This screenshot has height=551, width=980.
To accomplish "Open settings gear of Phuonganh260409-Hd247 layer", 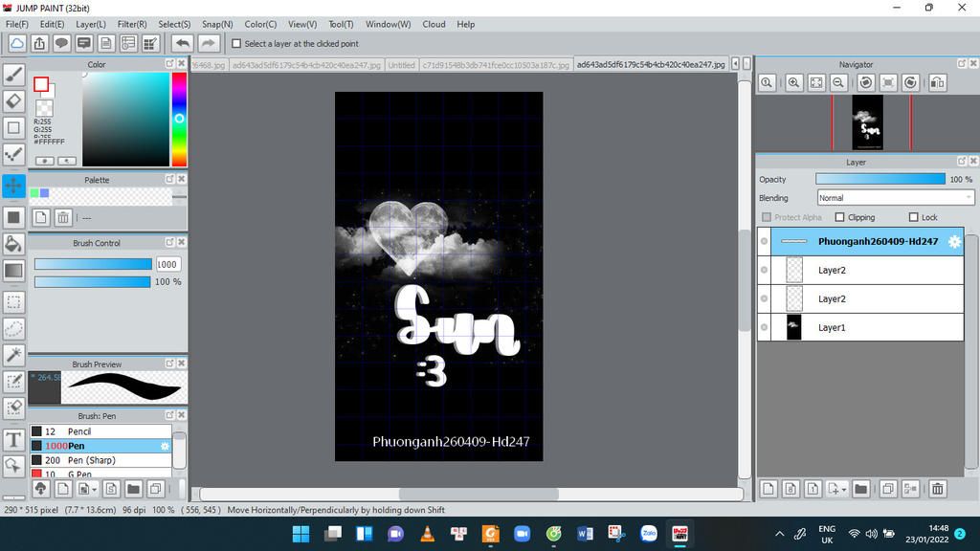I will [954, 242].
